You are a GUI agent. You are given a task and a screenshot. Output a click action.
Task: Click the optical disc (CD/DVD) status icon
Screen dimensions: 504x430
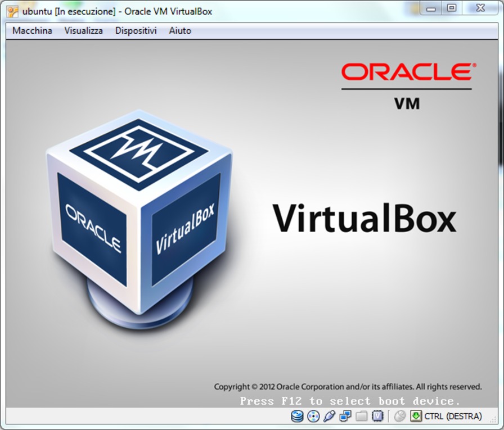tap(313, 416)
